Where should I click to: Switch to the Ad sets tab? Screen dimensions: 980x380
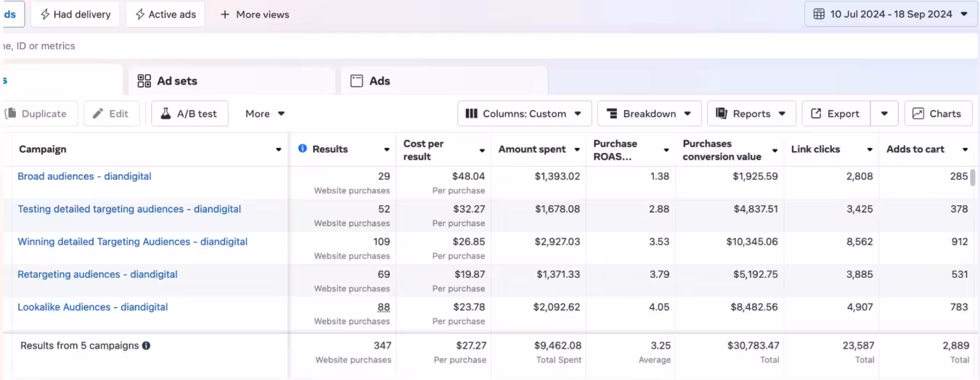pos(232,80)
